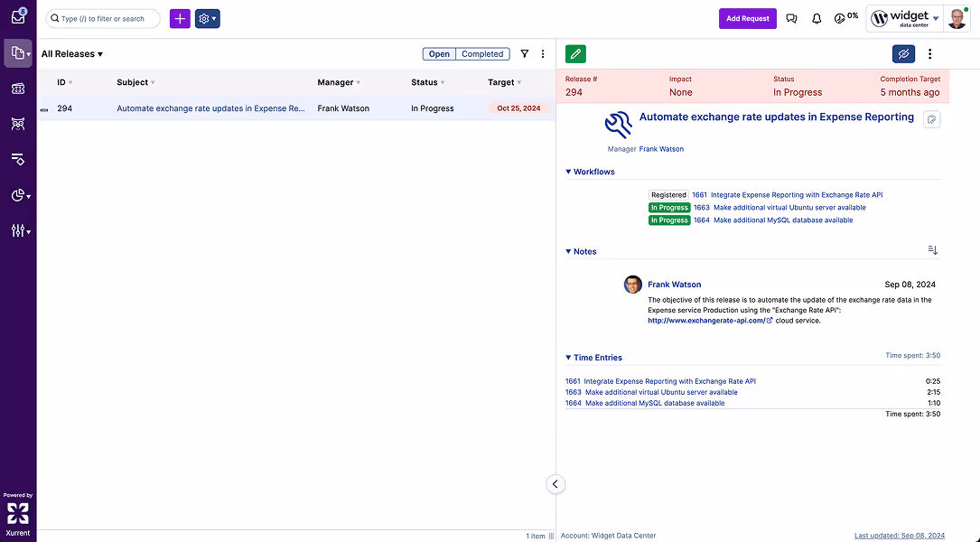Open the Records section from the sidebar

19,88
